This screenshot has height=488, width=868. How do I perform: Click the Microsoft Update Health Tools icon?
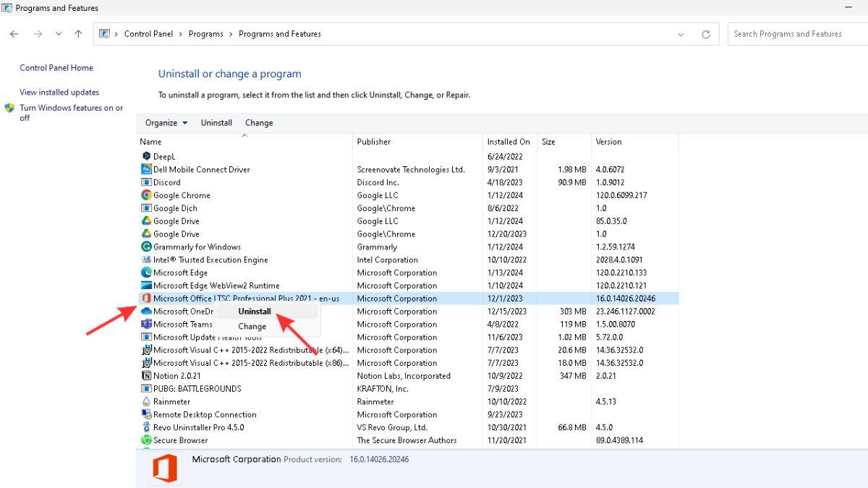tap(146, 337)
